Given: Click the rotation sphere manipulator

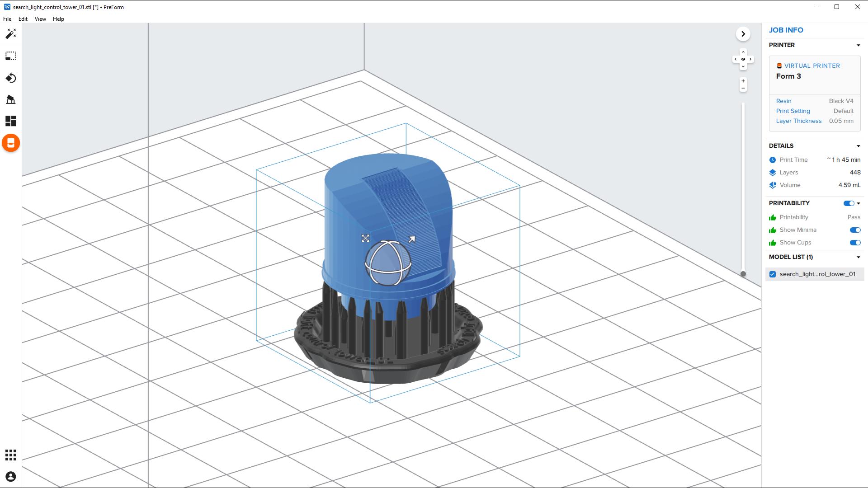Looking at the screenshot, I should click(388, 263).
